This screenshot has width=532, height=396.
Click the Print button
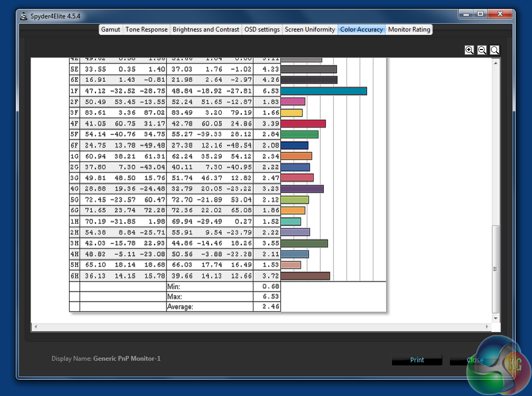point(417,360)
